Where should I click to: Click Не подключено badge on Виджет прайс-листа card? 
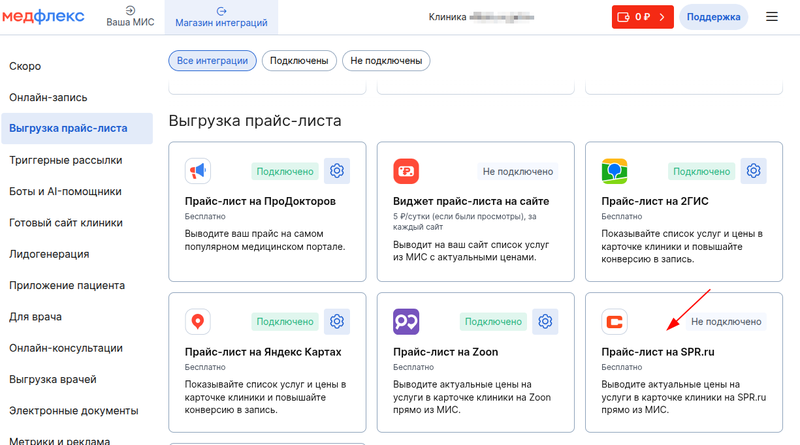518,171
